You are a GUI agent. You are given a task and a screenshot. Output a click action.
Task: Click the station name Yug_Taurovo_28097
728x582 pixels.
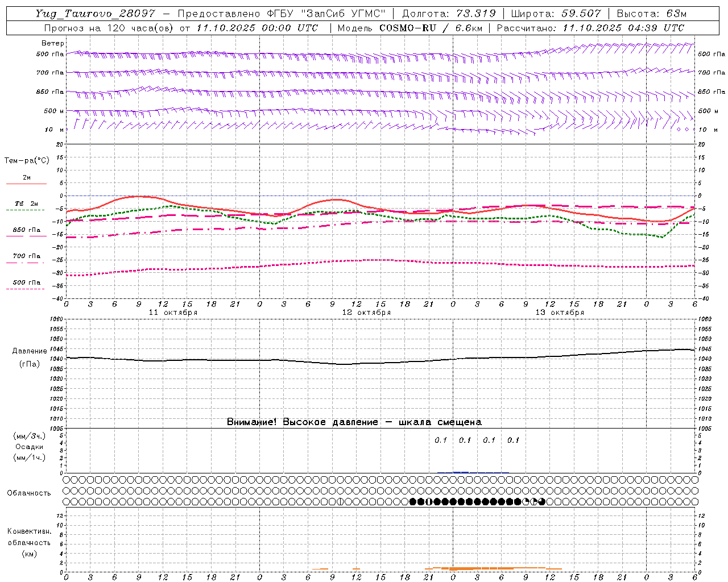[94, 14]
